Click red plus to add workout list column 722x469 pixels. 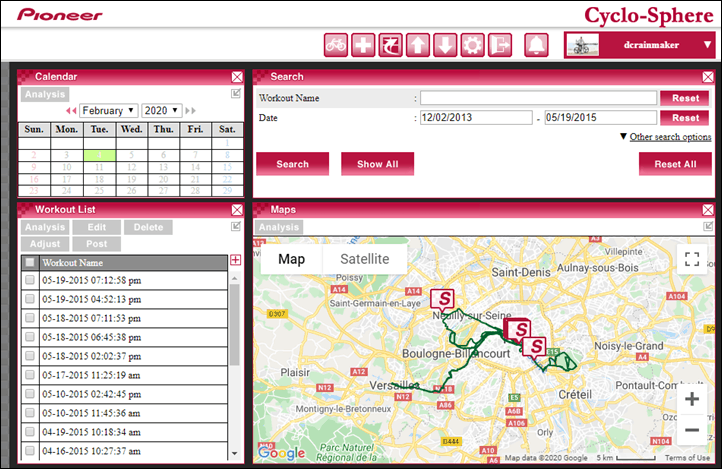[235, 260]
